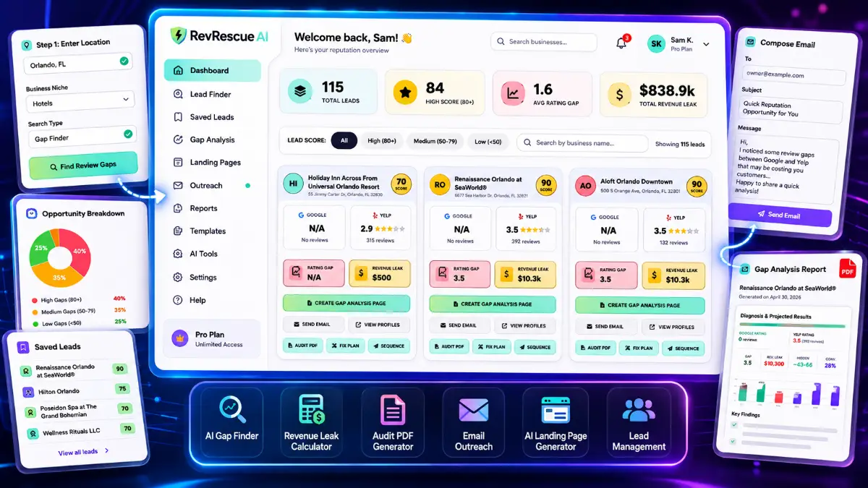Click the Audit PDF Generator icon
The width and height of the screenshot is (868, 488).
tap(393, 410)
